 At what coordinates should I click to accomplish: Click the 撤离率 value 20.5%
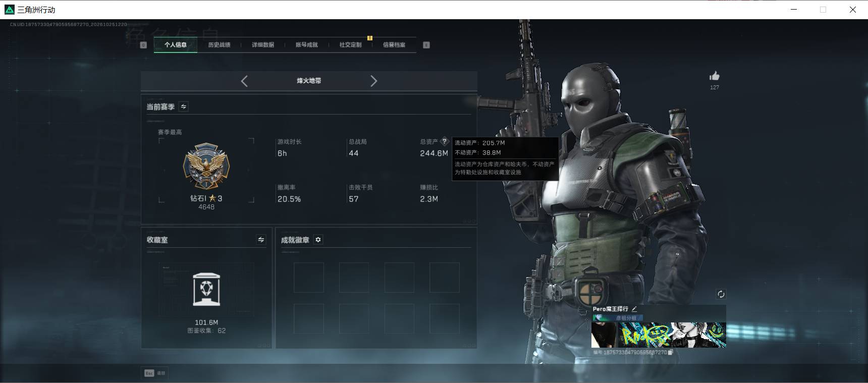click(289, 199)
